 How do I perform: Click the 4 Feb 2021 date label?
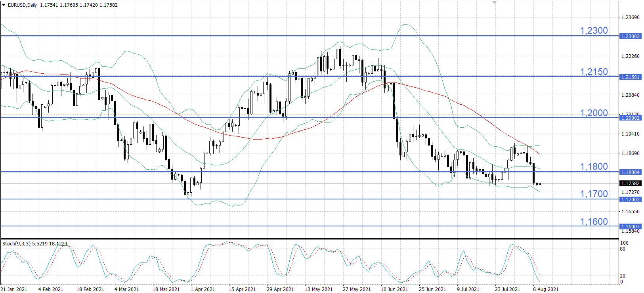pos(51,289)
